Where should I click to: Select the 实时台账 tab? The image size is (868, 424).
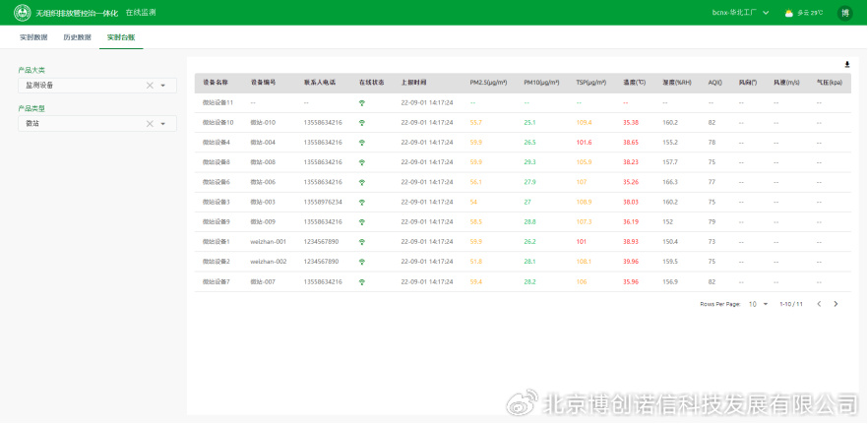121,37
